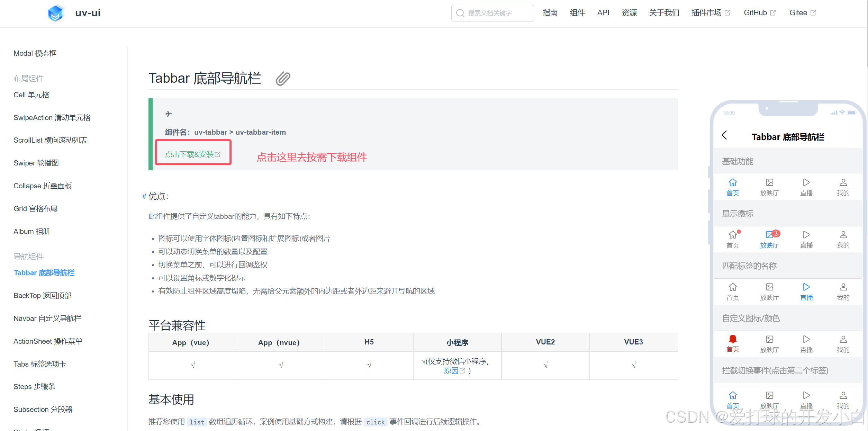This screenshot has width=868, height=431.
Task: Open Grid 宫格布局 in sidebar
Action: (x=35, y=209)
